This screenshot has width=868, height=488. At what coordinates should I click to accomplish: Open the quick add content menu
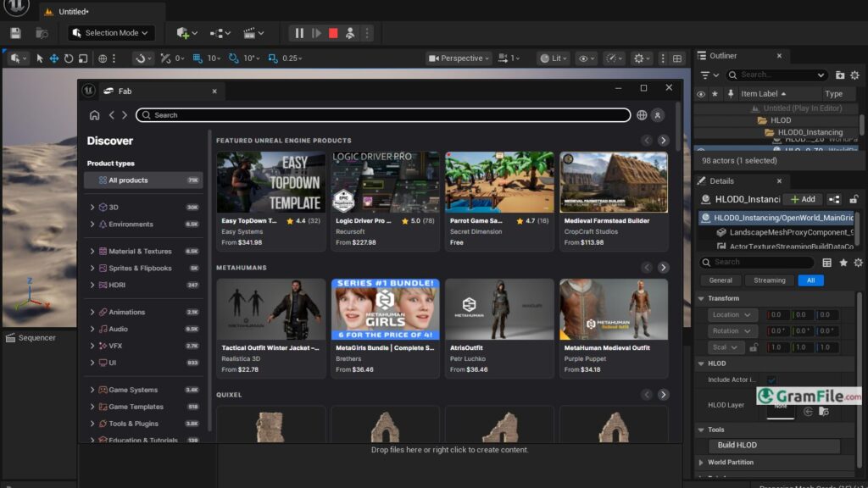(186, 33)
